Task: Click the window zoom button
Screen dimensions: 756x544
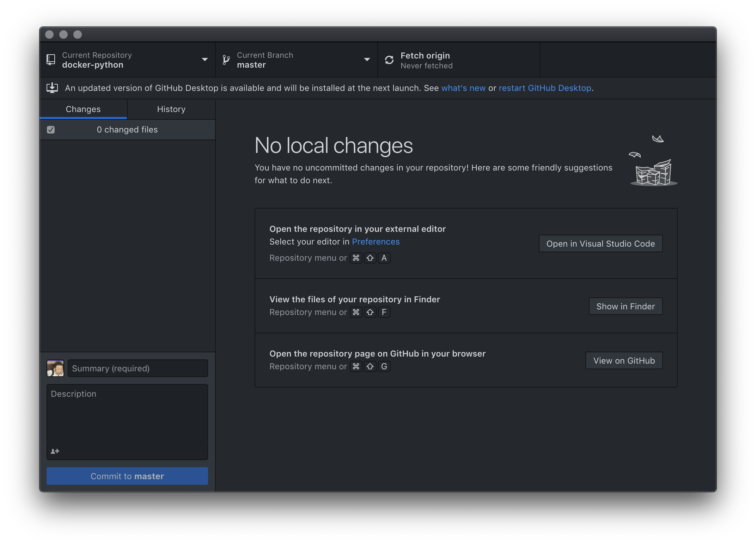Action: 78,34
